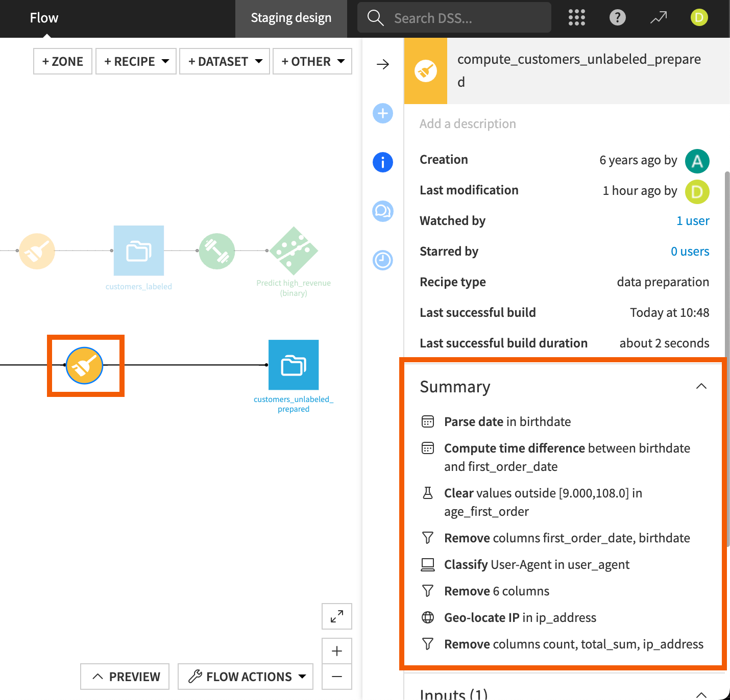Zoom in the flow with plus button

(337, 651)
